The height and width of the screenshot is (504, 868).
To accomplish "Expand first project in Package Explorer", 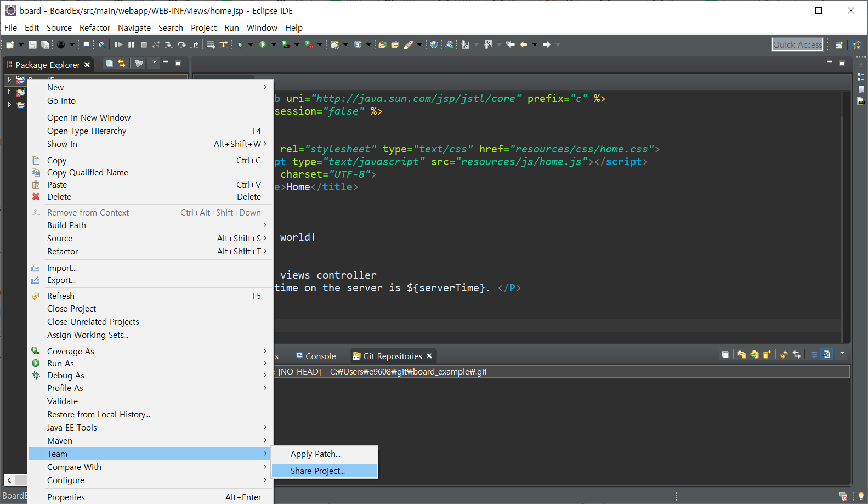I will (9, 80).
